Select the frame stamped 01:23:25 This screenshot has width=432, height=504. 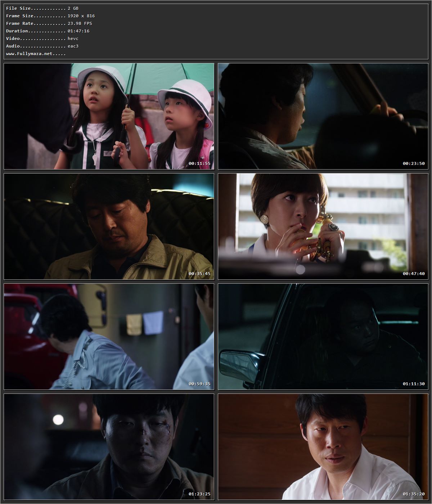(x=109, y=447)
